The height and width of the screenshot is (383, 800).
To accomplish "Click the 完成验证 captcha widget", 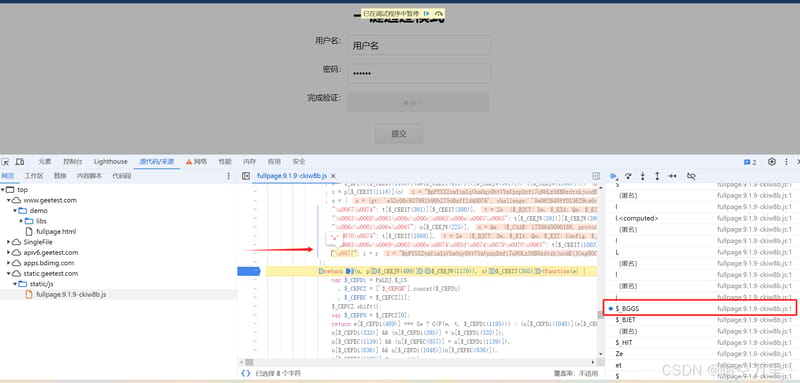I will pyautogui.click(x=419, y=102).
